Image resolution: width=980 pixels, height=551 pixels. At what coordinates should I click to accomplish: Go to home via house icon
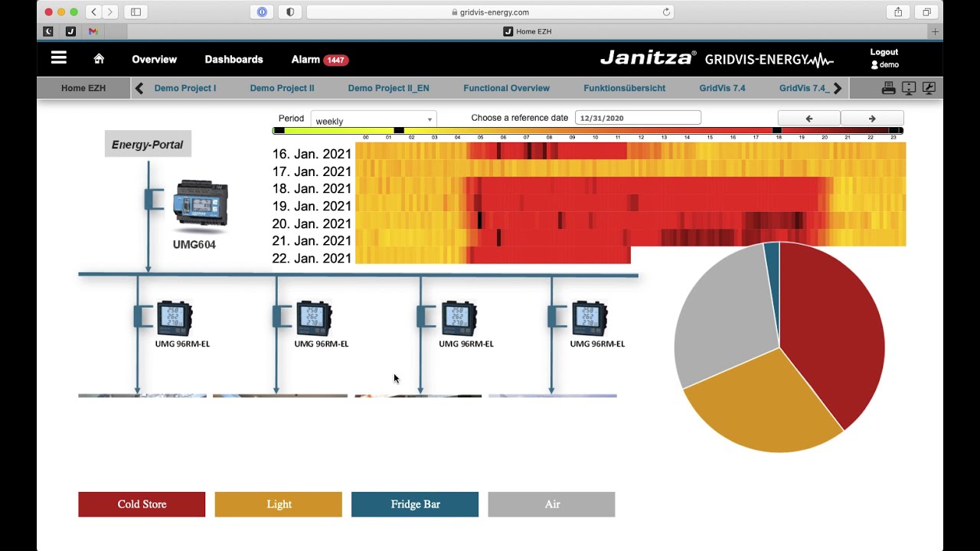[x=99, y=59]
